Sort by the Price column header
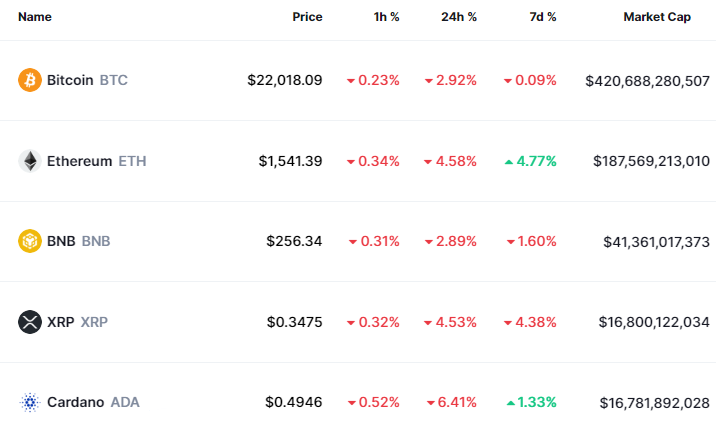The height and width of the screenshot is (434, 719). [307, 17]
